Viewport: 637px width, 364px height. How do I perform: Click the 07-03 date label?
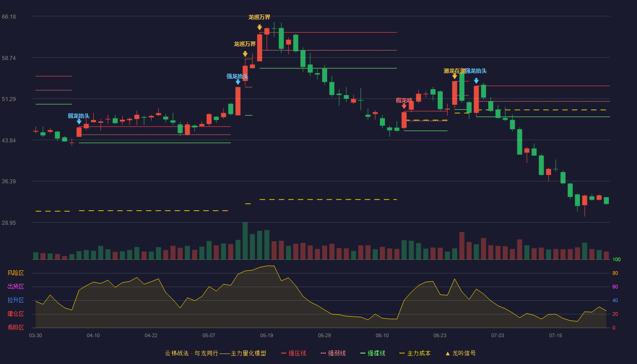498,335
